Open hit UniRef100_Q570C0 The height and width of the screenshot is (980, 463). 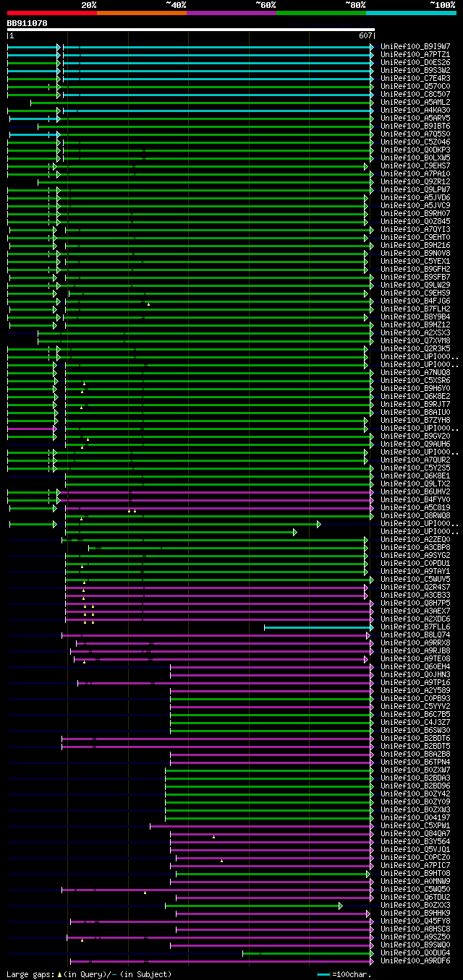[415, 86]
